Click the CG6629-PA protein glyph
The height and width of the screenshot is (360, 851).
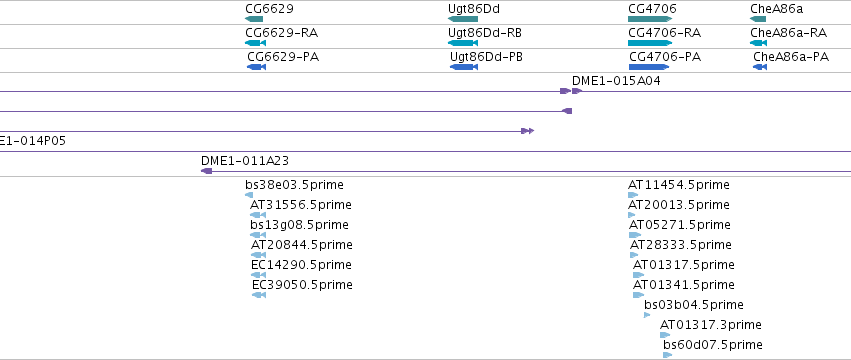pyautogui.click(x=256, y=67)
